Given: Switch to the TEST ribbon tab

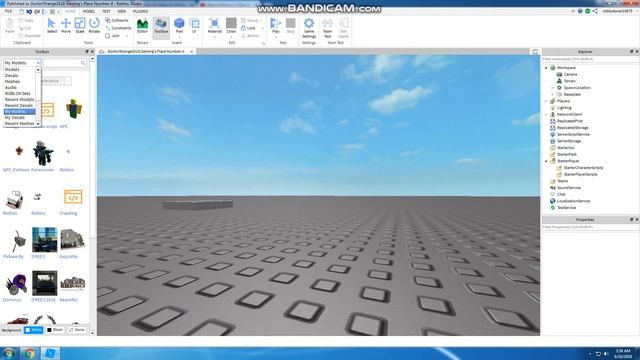Looking at the screenshot, I should 106,11.
